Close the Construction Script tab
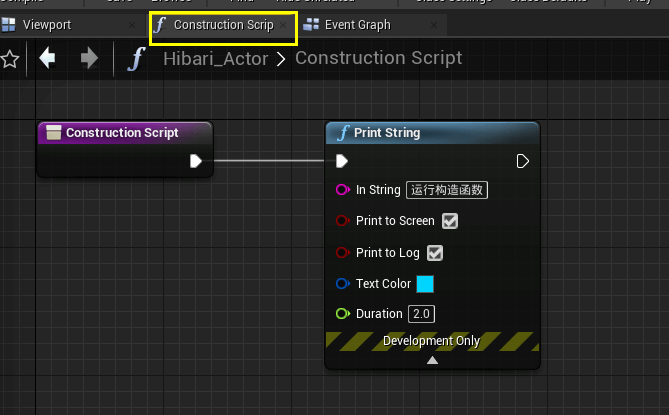This screenshot has width=669, height=415. click(283, 25)
